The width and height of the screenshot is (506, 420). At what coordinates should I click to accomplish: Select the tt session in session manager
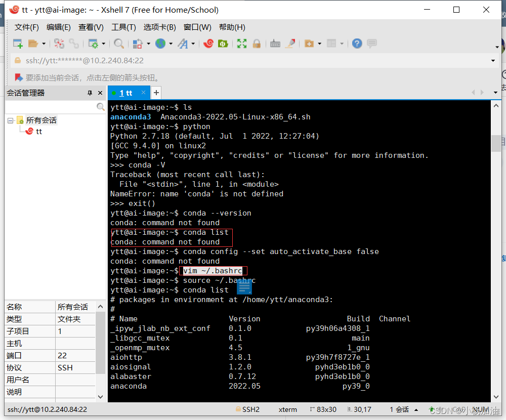[37, 131]
